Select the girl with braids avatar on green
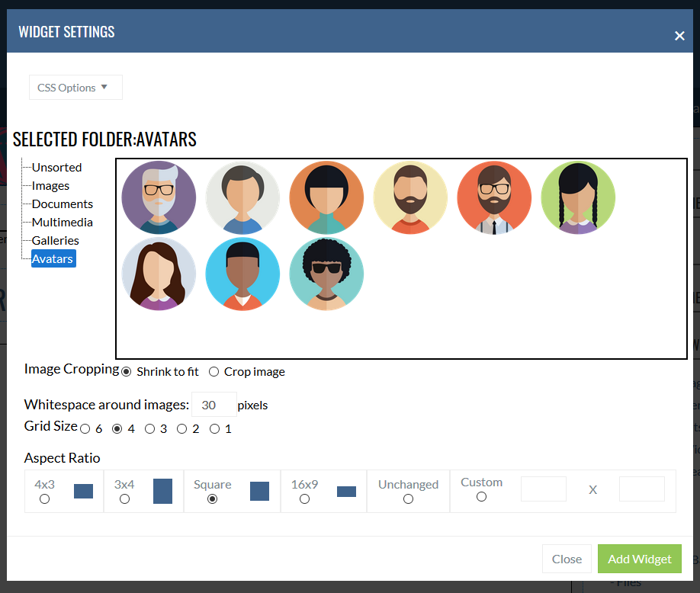 pos(578,197)
